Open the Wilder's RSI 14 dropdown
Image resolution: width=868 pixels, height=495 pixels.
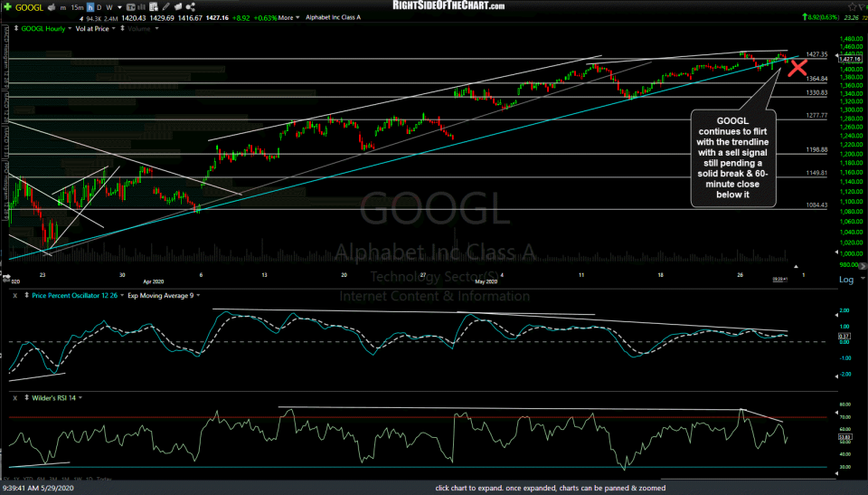pos(80,398)
